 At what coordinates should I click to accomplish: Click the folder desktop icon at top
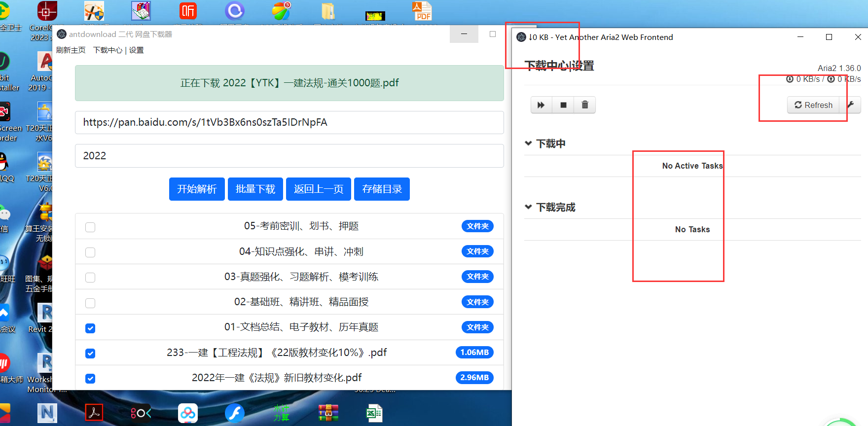(328, 11)
